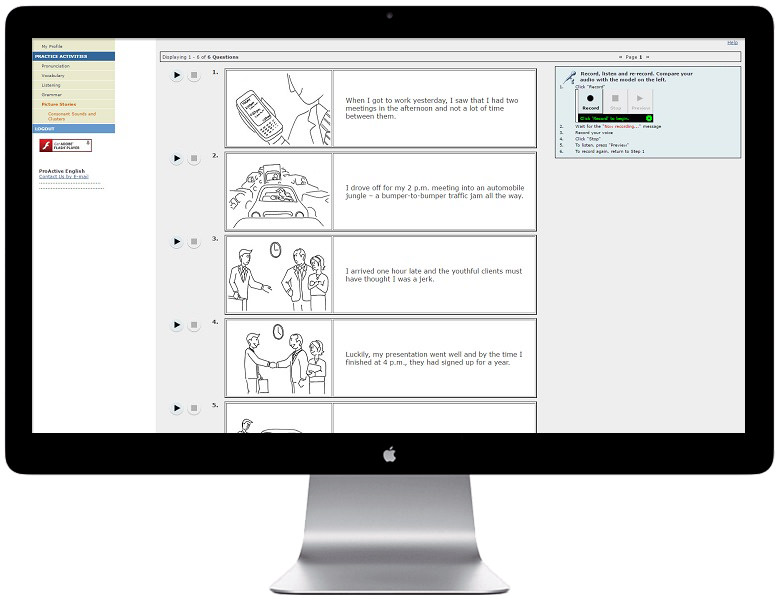Click the green icon in recorder status bar
Image resolution: width=780 pixels, height=600 pixels.
[648, 118]
